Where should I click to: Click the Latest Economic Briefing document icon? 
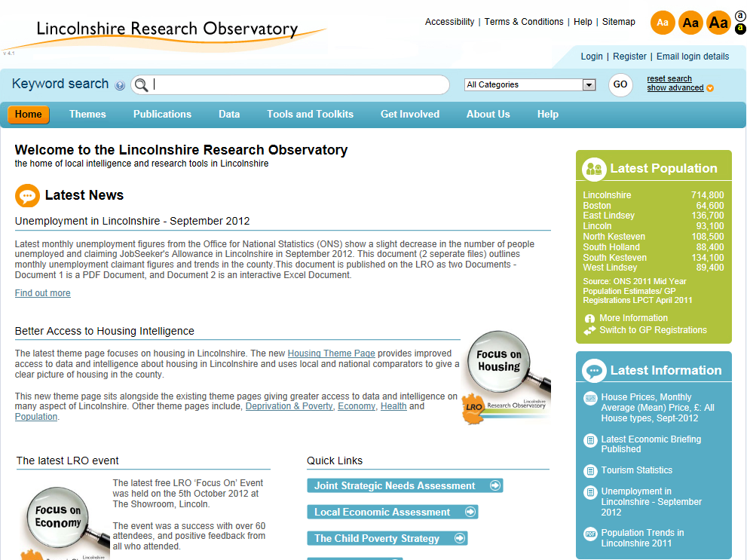(x=590, y=440)
